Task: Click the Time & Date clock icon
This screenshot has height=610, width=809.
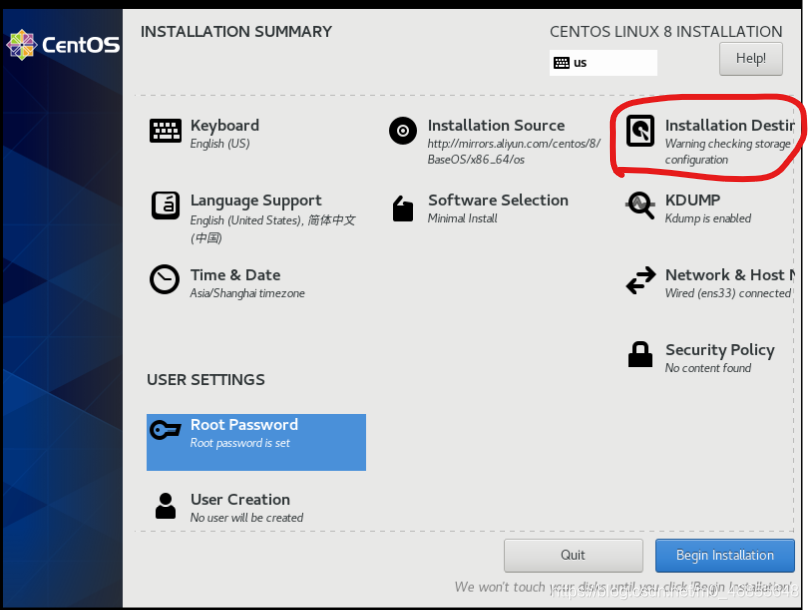Action: 165,280
